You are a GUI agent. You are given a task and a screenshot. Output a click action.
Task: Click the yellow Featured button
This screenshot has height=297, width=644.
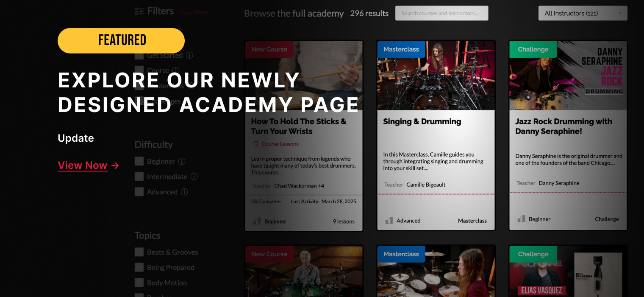pyautogui.click(x=121, y=41)
